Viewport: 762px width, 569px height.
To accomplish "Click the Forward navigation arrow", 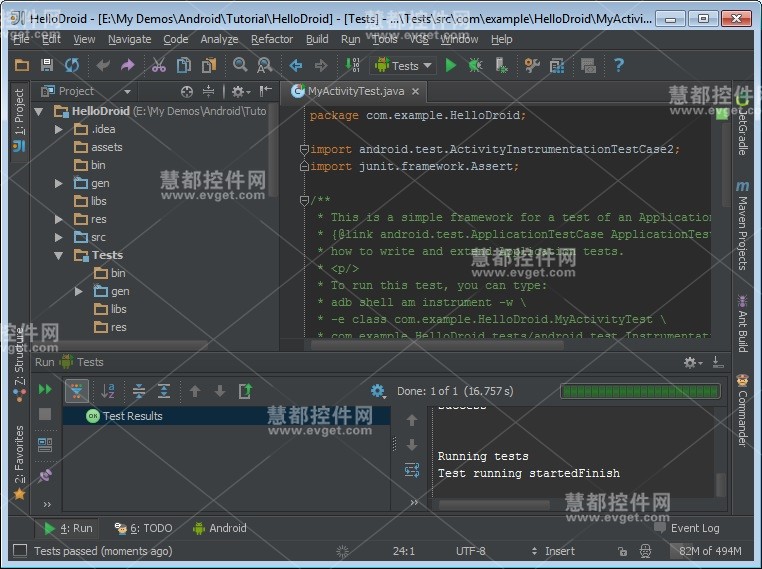I will click(321, 65).
